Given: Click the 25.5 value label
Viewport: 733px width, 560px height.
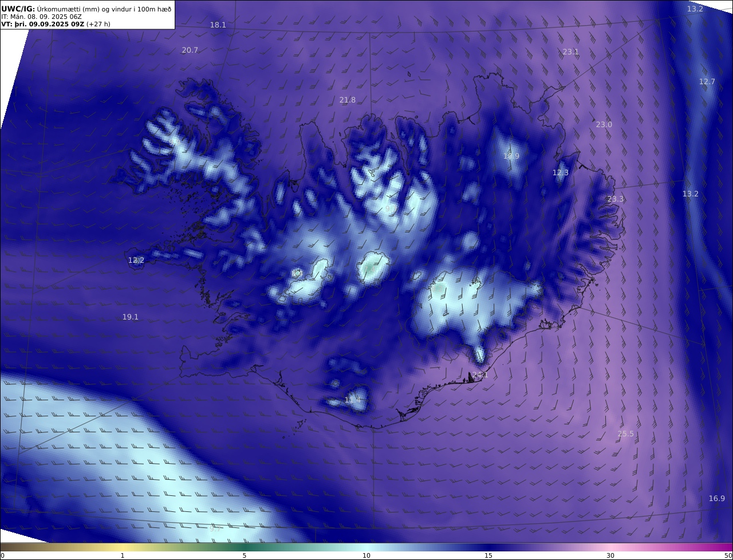Looking at the screenshot, I should (626, 434).
